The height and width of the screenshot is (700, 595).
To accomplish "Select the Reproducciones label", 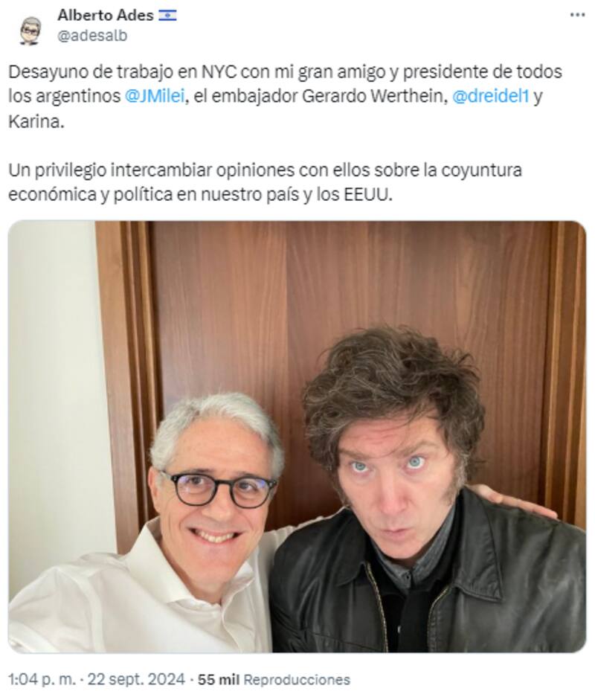I will coord(297,679).
